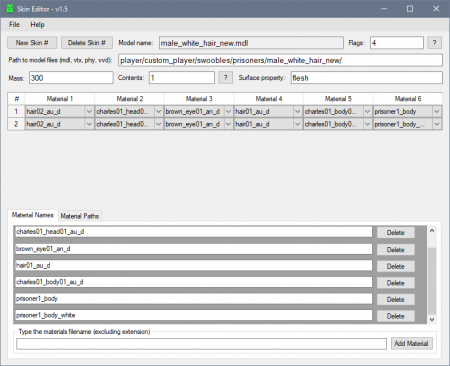
Task: Expand Material 4 dropdown in skin row 2
Action: pos(298,124)
